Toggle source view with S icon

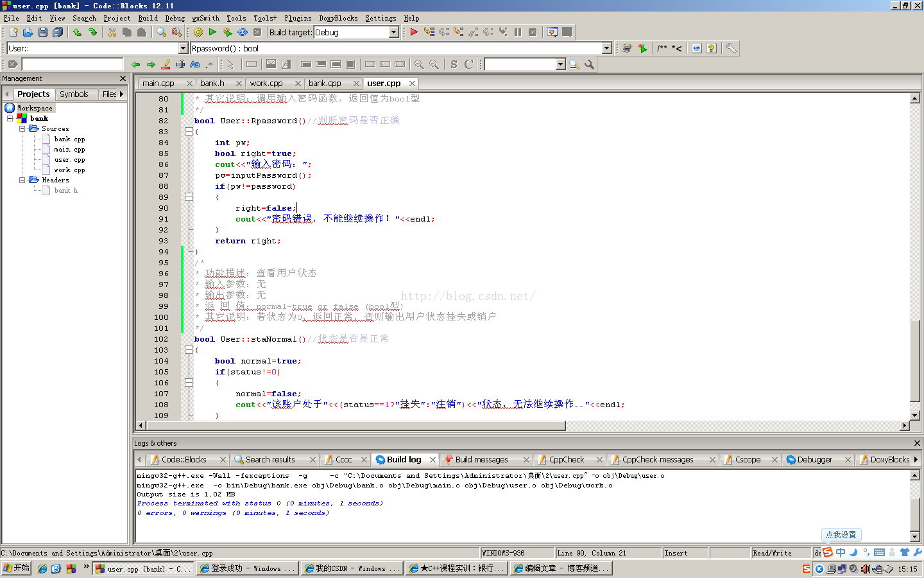point(454,64)
